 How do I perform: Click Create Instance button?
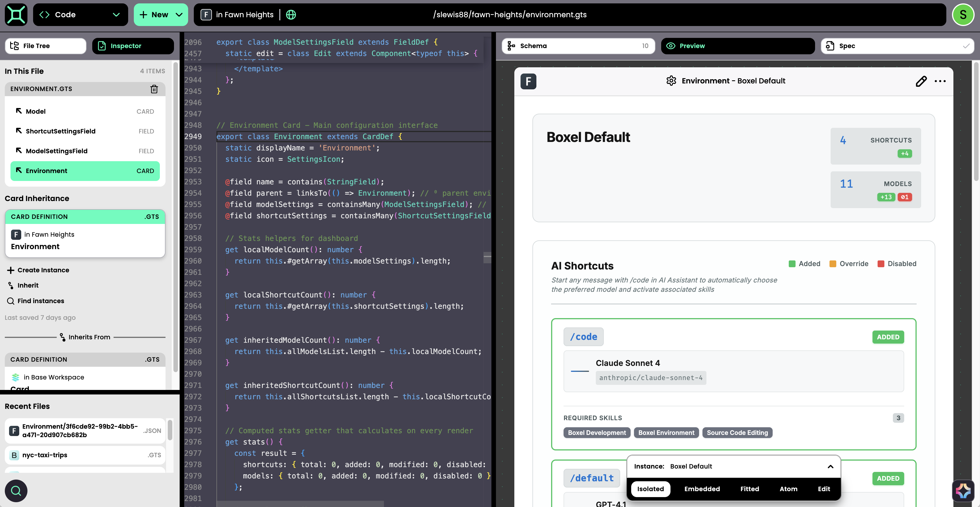(x=38, y=270)
